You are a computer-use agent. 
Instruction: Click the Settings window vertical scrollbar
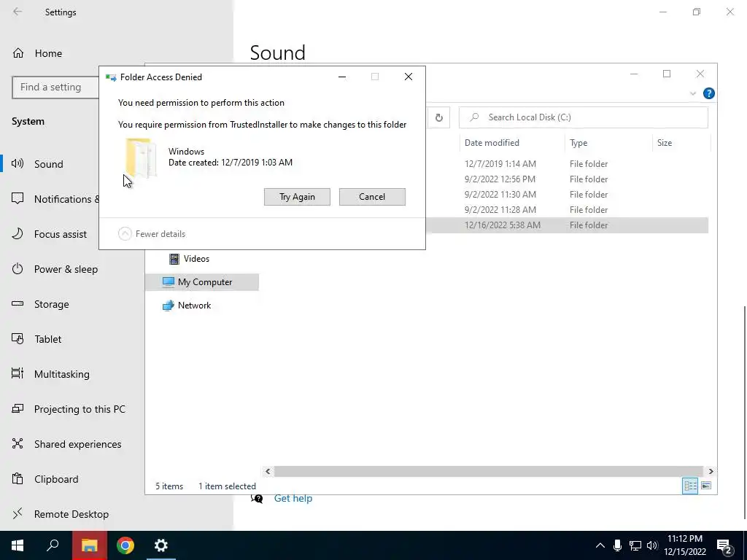[x=744, y=413]
